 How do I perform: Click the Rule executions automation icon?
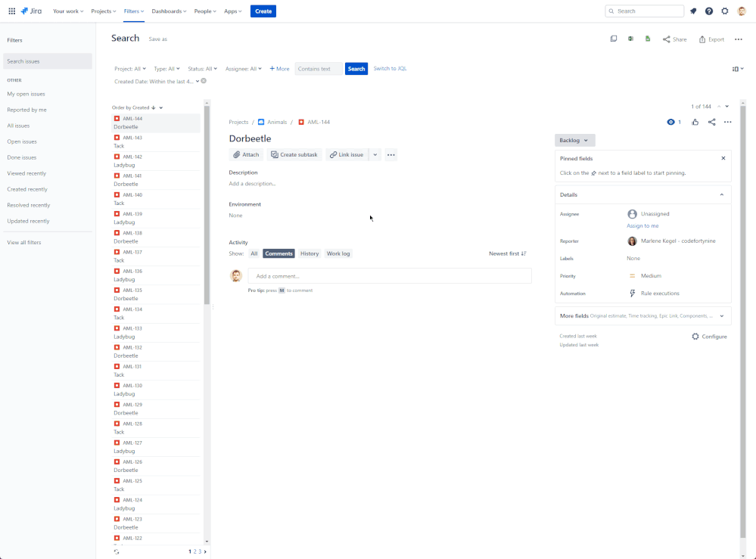click(633, 293)
